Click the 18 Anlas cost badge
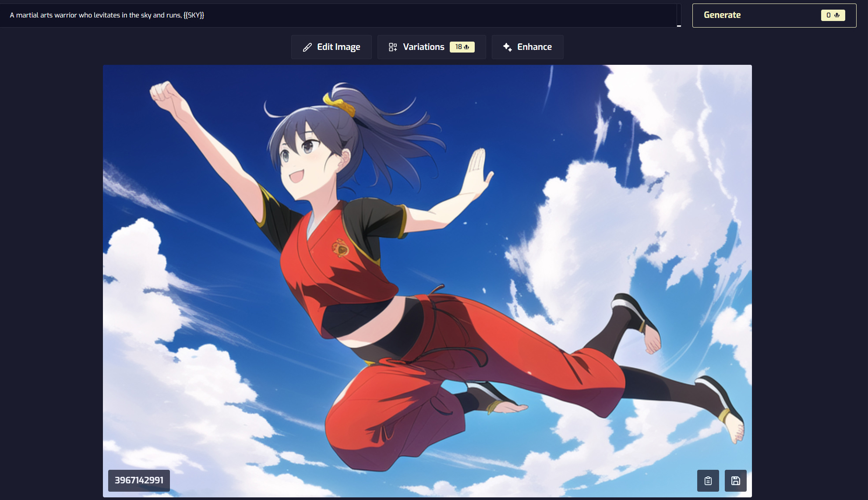The width and height of the screenshot is (868, 500). click(462, 47)
